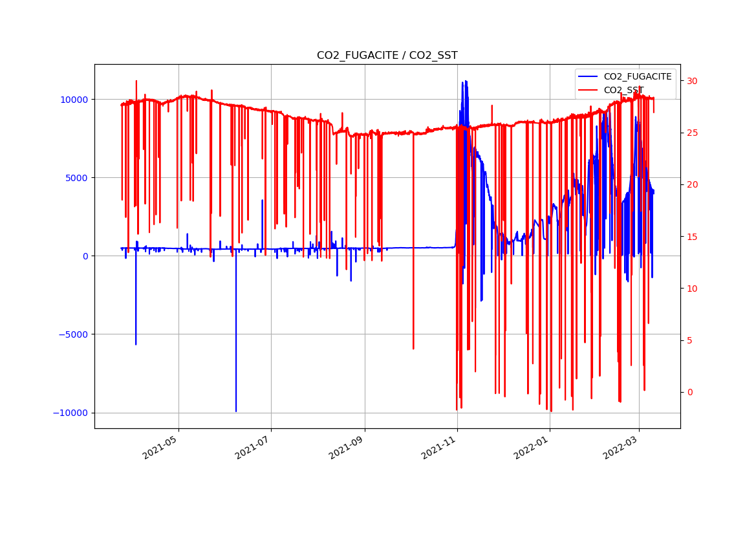This screenshot has height=535, width=756.
Task: Select the 2021-09 x-axis label
Action: pyautogui.click(x=346, y=446)
